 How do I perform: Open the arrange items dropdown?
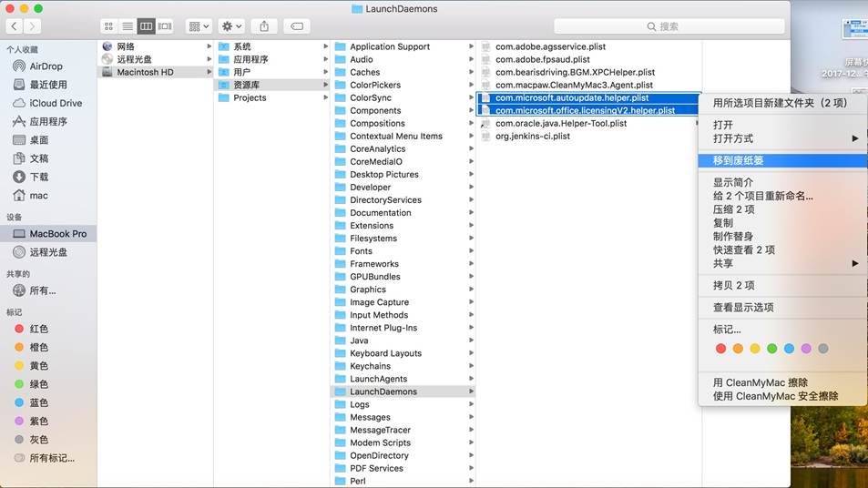pos(199,26)
